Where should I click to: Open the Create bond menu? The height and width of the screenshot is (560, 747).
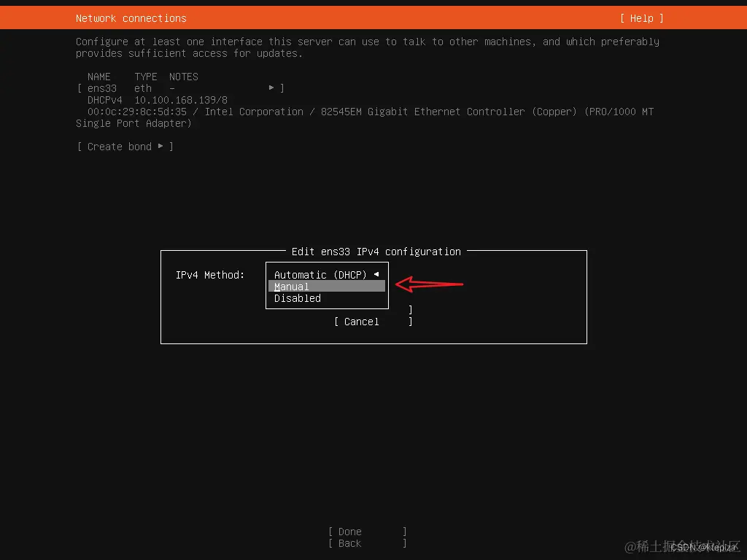click(x=125, y=146)
